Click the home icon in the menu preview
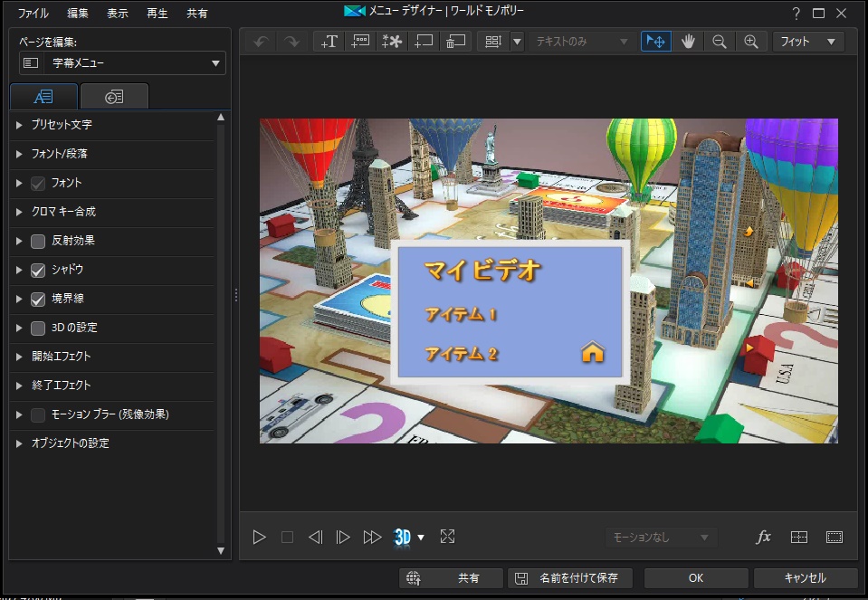868x600 pixels. click(x=592, y=352)
